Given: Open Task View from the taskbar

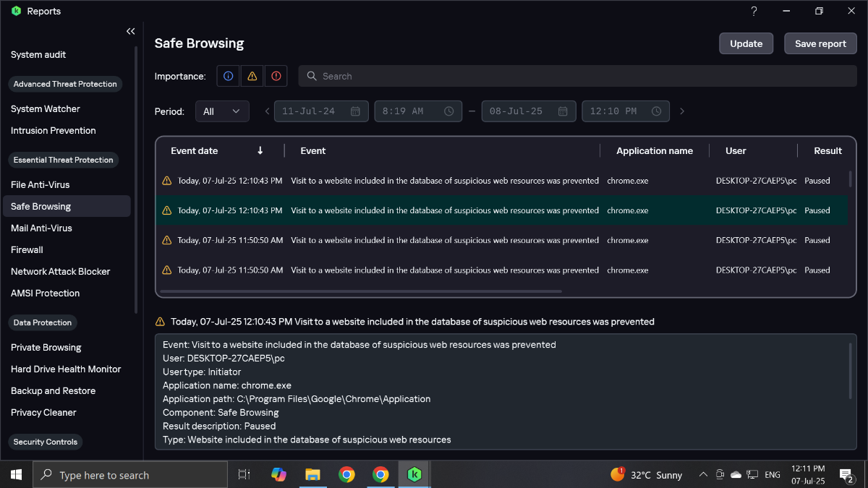Looking at the screenshot, I should tap(244, 474).
